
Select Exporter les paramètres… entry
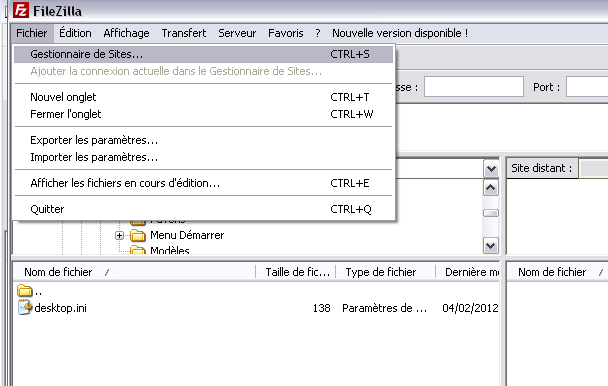click(x=204, y=140)
